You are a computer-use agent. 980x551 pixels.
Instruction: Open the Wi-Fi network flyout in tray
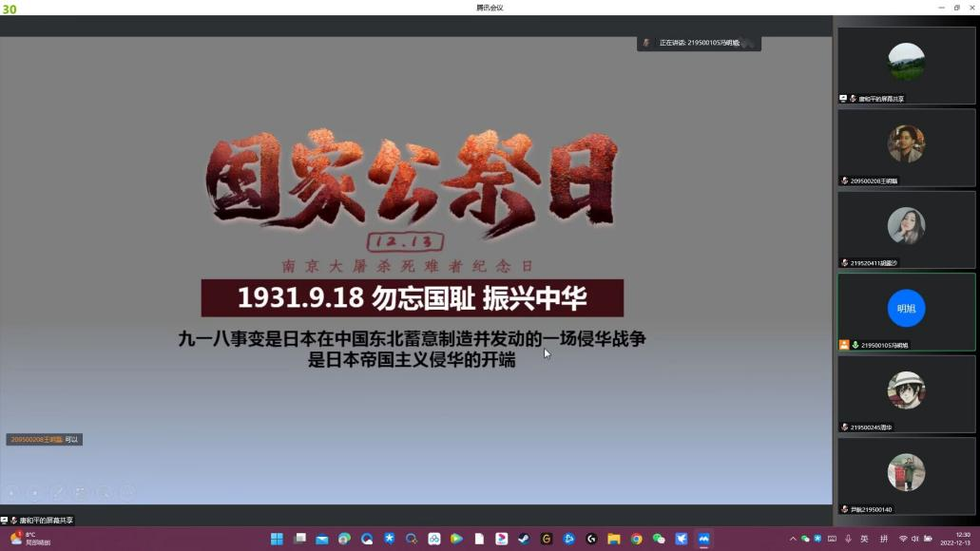(903, 539)
